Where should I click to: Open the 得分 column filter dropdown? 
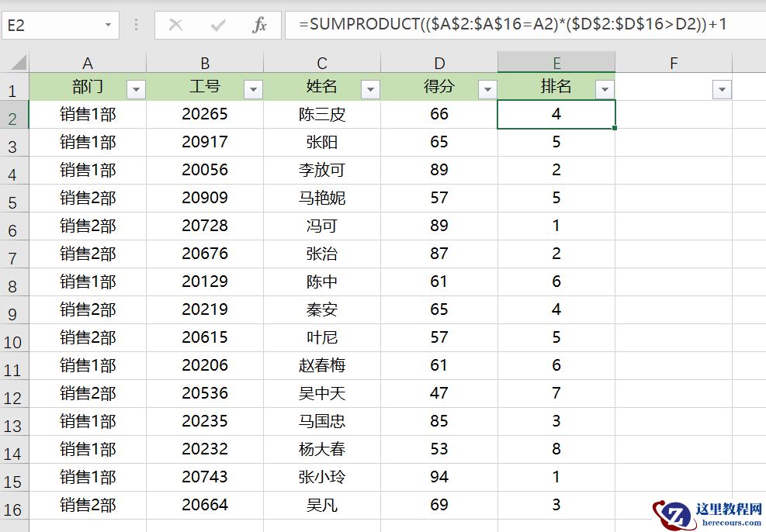coord(487,89)
